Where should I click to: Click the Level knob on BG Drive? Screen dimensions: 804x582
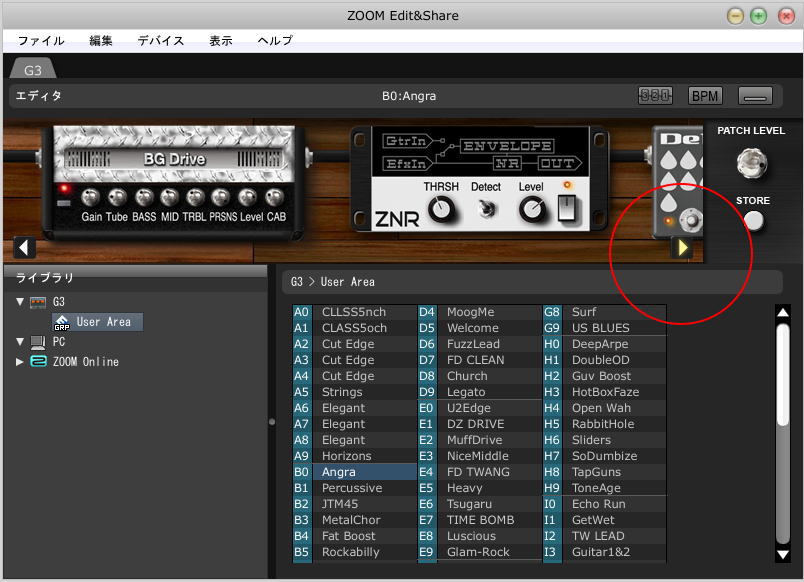248,197
